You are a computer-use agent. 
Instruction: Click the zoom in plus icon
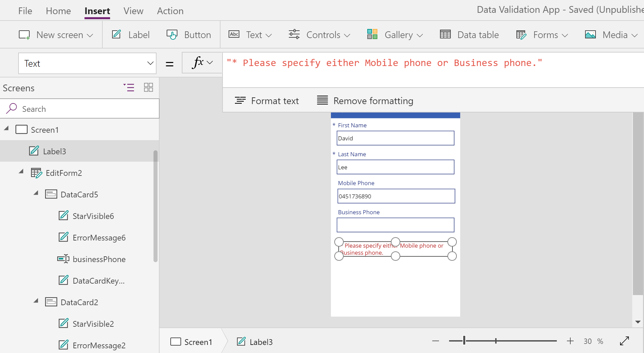pos(570,341)
